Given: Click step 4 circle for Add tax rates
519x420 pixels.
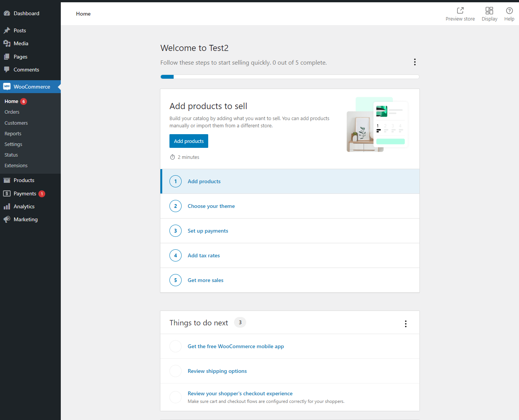Looking at the screenshot, I should [176, 255].
